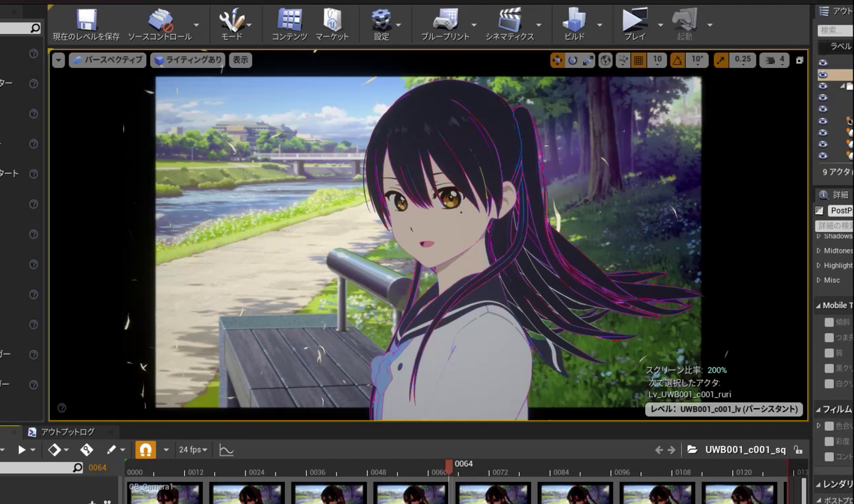Click the pencil edit icon in sequencer
The width and height of the screenshot is (854, 504).
(x=111, y=450)
